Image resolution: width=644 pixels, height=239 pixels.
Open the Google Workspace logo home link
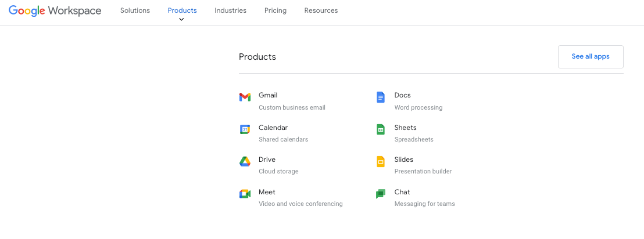coord(55,10)
